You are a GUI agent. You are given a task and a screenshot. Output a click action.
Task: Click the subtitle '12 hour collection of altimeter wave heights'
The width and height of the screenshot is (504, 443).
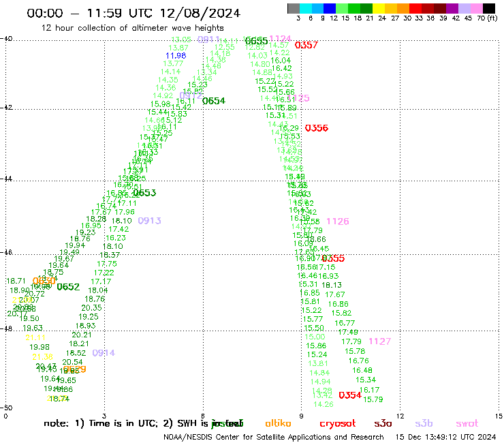pos(133,28)
